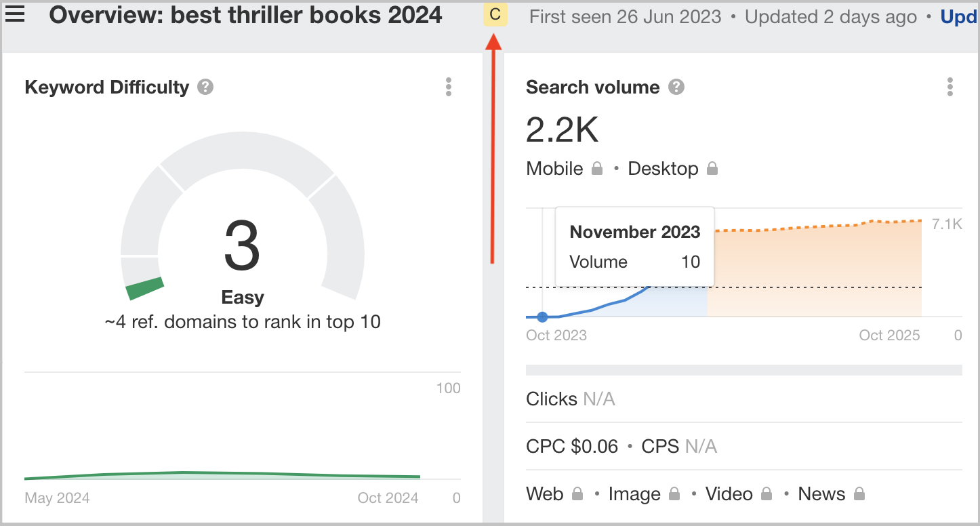Click Search volume help icon
The height and width of the screenshot is (526, 980).
tap(676, 87)
